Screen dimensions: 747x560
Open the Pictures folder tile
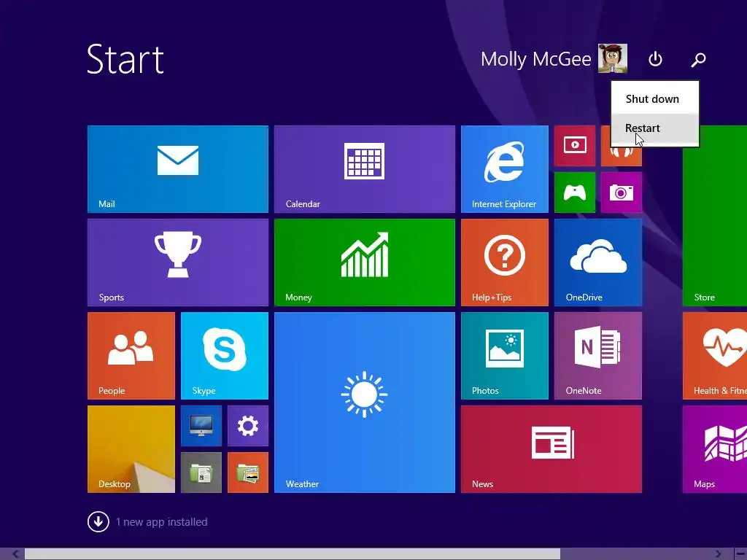coord(248,472)
